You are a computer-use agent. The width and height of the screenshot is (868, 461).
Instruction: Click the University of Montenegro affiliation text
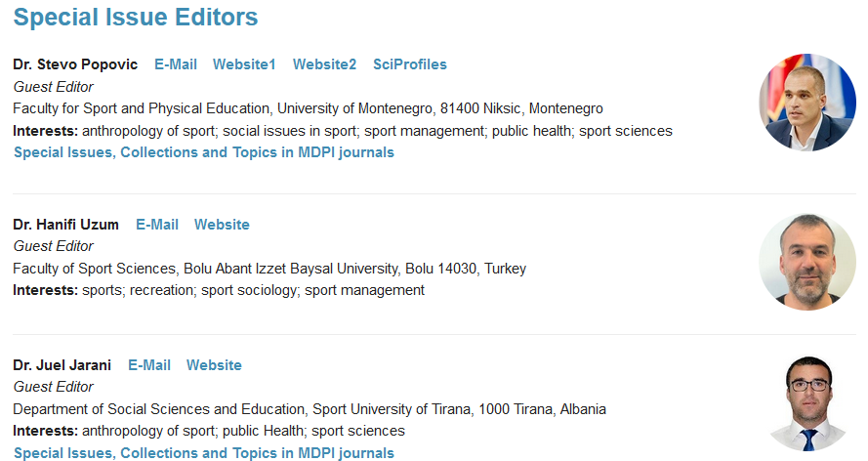pyautogui.click(x=308, y=107)
